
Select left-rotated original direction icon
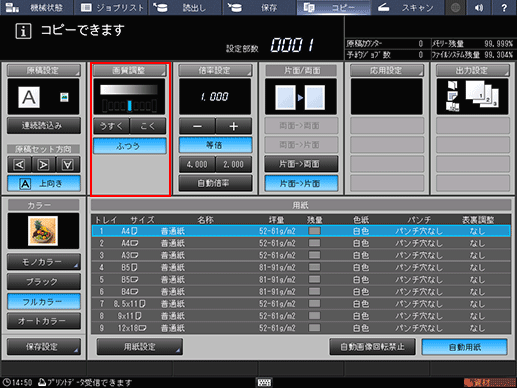pos(19,164)
